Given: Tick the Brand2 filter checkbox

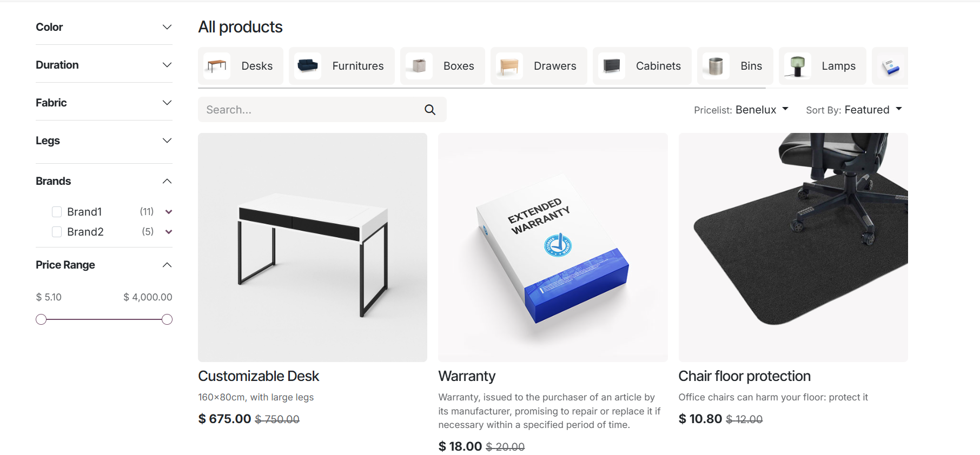Looking at the screenshot, I should click(x=57, y=232).
